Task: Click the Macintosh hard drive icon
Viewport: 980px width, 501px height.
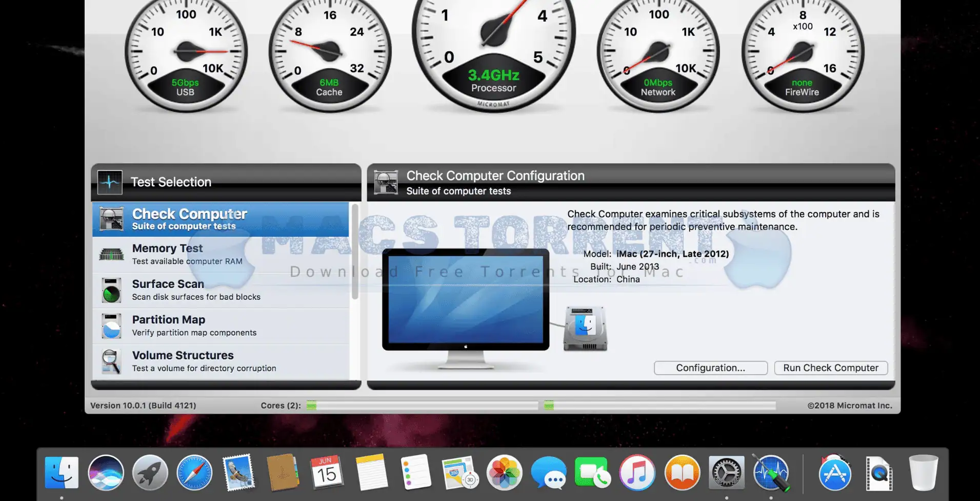Action: click(x=585, y=329)
